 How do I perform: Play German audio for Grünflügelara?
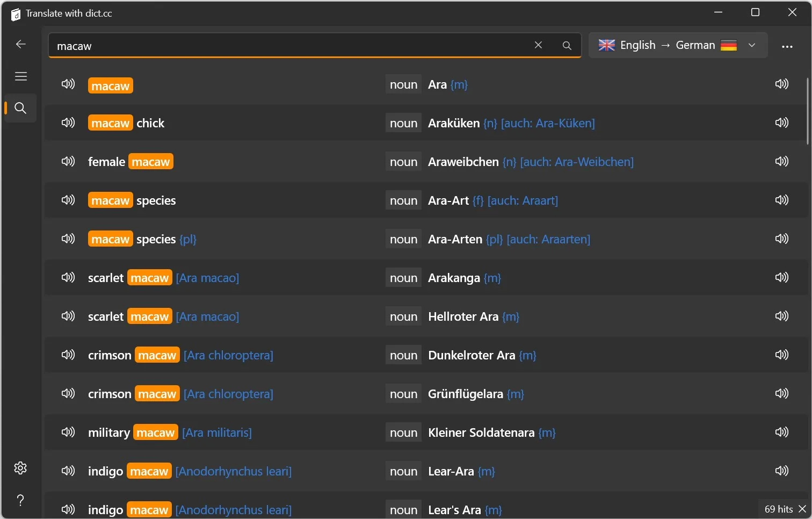tap(782, 394)
